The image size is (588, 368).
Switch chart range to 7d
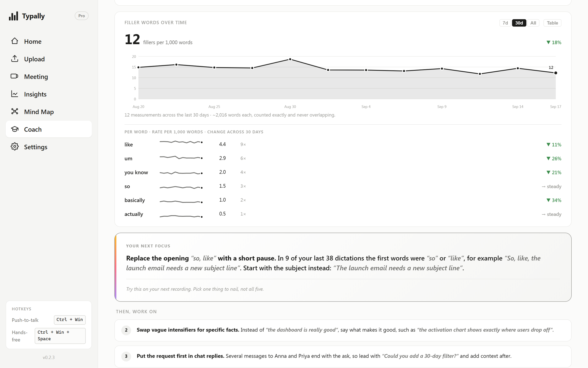point(505,23)
